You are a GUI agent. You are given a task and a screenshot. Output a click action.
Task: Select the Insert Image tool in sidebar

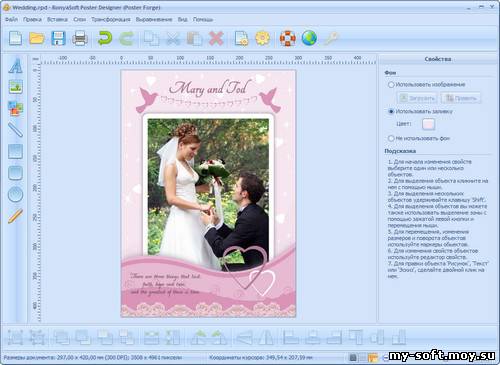(x=15, y=87)
